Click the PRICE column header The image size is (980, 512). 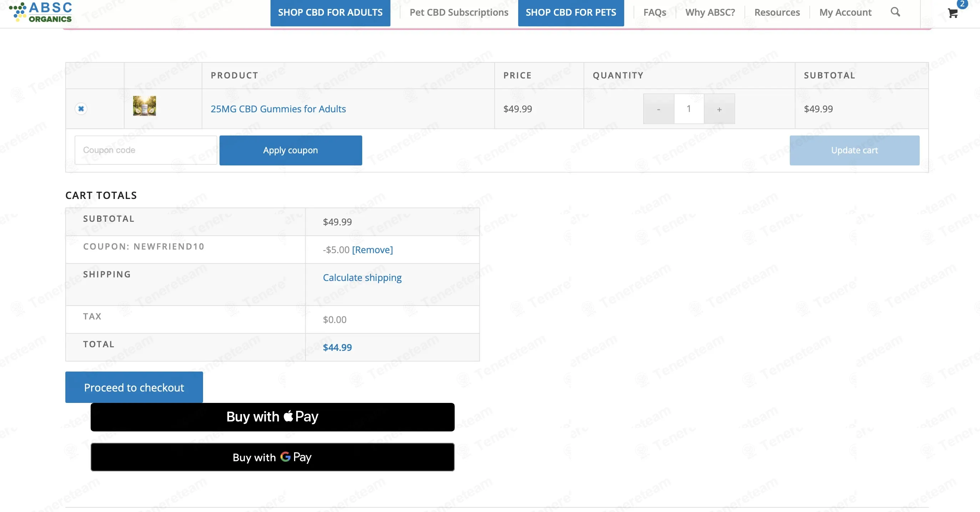517,75
